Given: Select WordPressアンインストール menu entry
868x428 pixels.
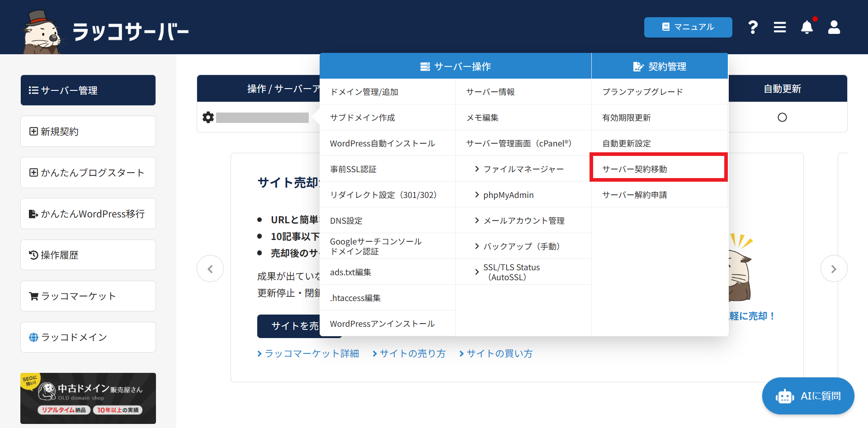Looking at the screenshot, I should click(387, 324).
